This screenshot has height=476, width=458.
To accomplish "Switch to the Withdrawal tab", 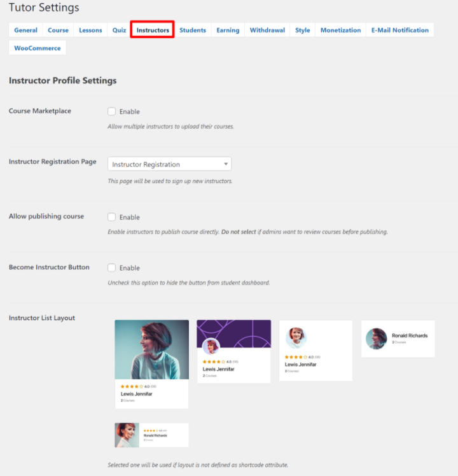I will point(267,30).
